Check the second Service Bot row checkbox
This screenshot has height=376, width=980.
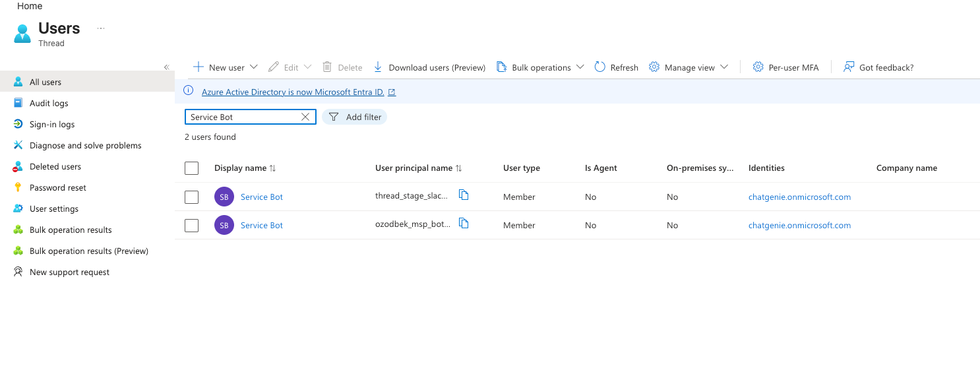[192, 225]
